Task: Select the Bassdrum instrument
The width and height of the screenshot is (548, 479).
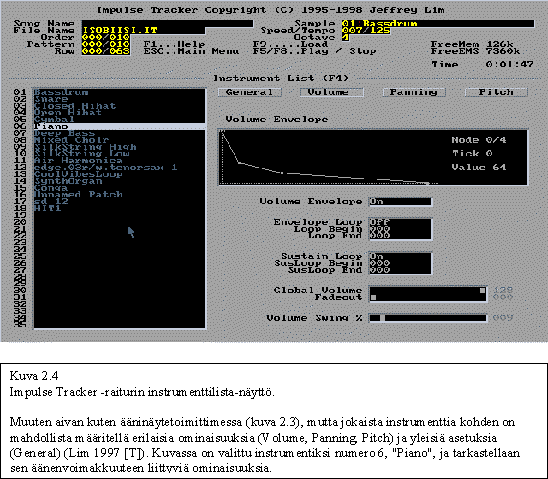Action: (x=119, y=92)
